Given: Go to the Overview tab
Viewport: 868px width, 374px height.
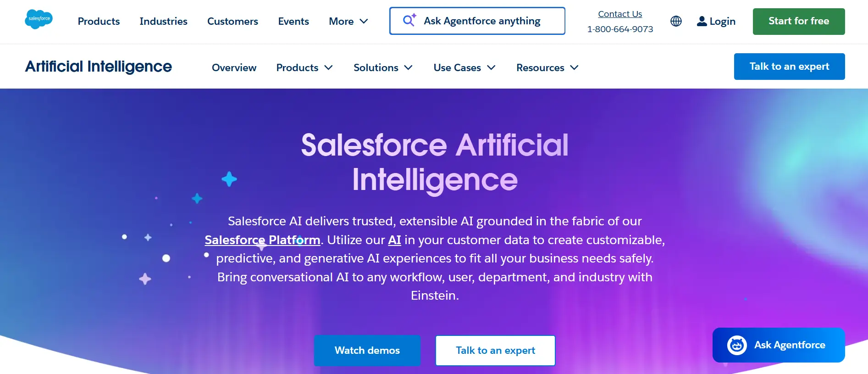Looking at the screenshot, I should pyautogui.click(x=234, y=67).
